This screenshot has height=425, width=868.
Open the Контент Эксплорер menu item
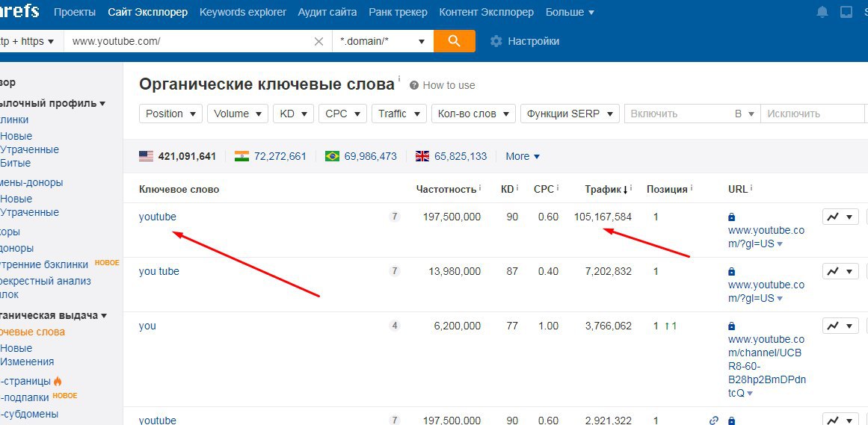point(487,12)
